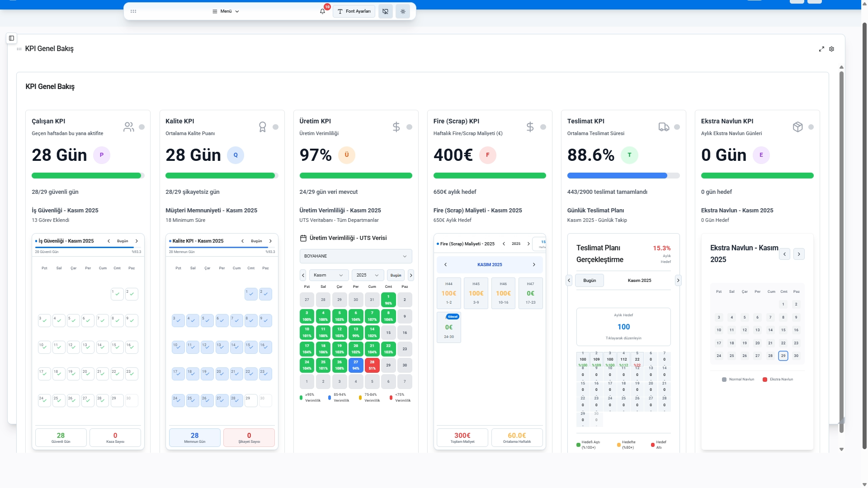Click the package icon on Ekstra Navlun KPI
Viewport: 868px width, 488px height.
798,127
